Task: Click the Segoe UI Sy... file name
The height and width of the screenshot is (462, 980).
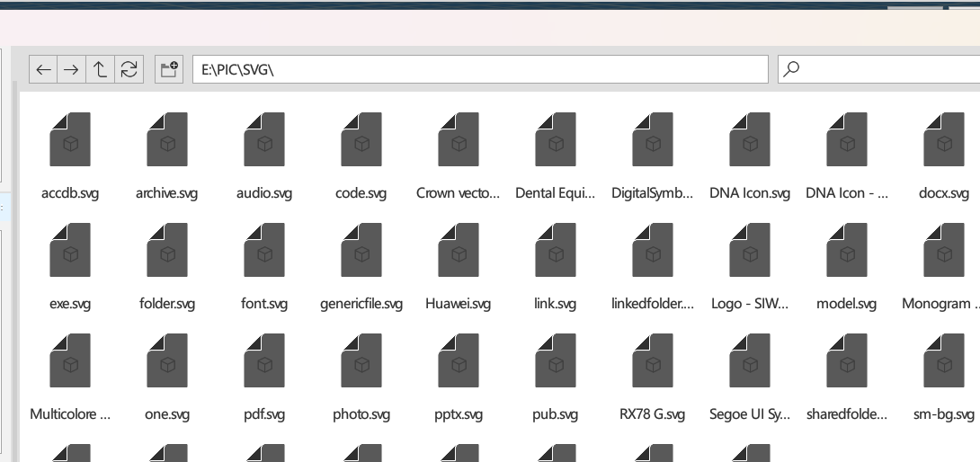Action: point(750,414)
